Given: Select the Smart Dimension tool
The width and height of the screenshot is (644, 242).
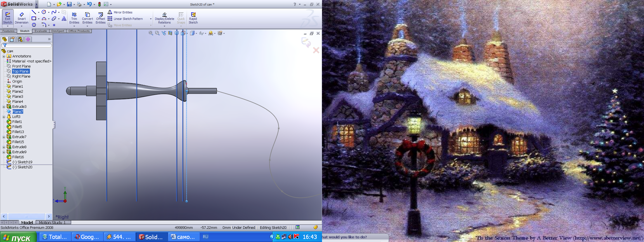Looking at the screenshot, I should point(22,18).
